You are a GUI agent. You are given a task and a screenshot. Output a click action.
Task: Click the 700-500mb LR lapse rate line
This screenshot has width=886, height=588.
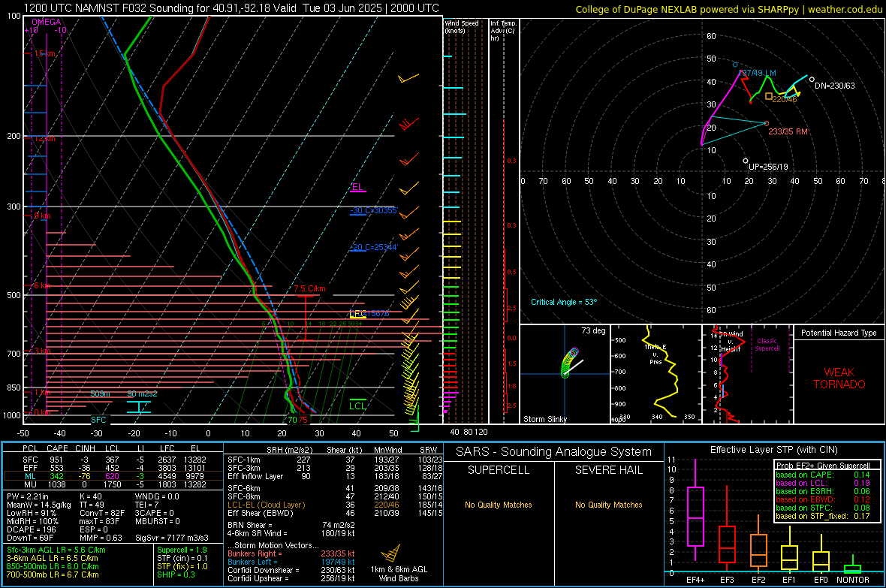(x=53, y=574)
